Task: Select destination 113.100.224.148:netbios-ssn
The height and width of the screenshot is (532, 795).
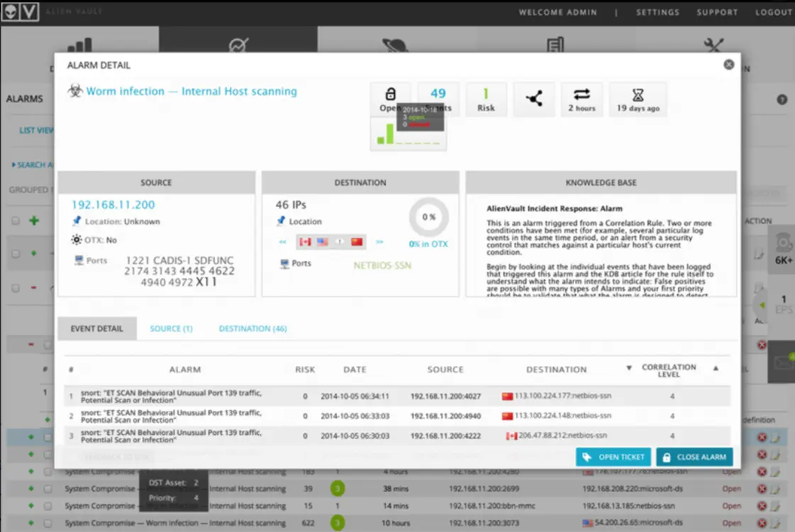Action: [562, 416]
